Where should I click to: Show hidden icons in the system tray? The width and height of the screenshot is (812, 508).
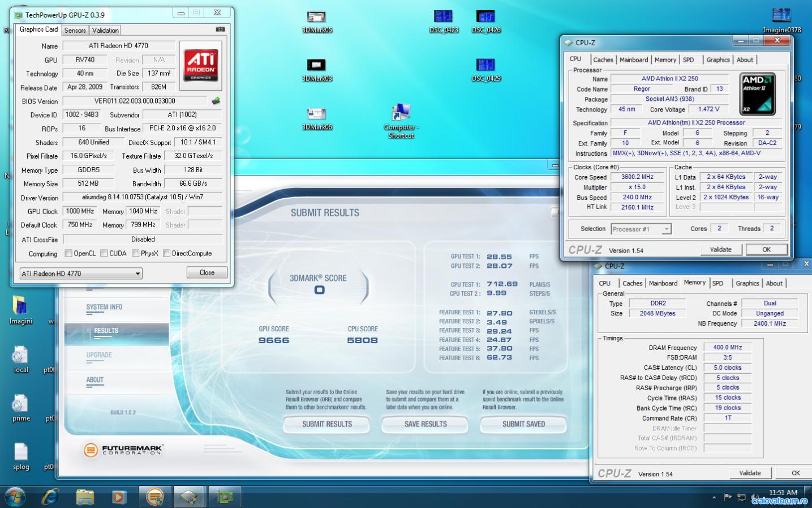click(x=714, y=498)
